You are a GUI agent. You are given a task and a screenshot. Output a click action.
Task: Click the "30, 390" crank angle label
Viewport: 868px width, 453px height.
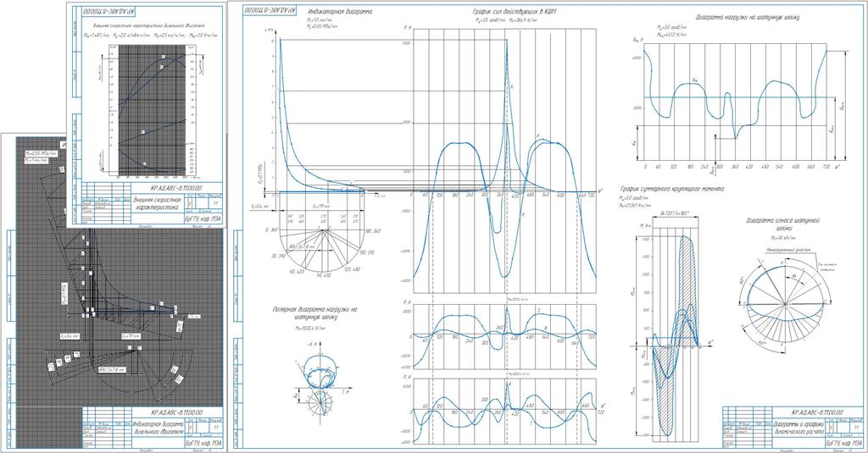coord(279,256)
